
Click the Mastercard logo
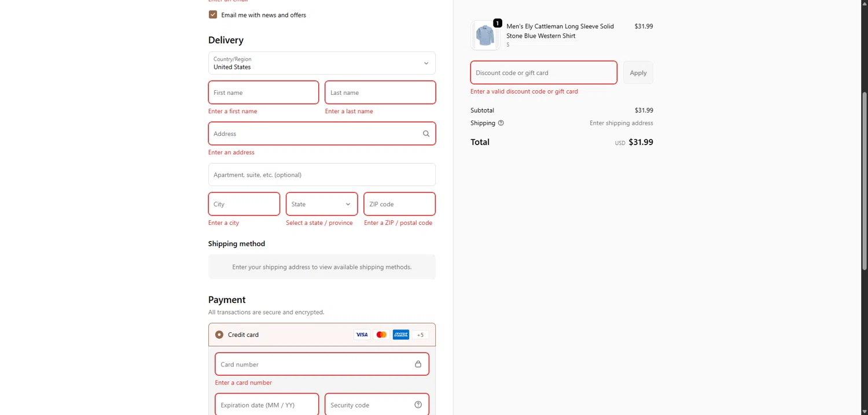[381, 335]
